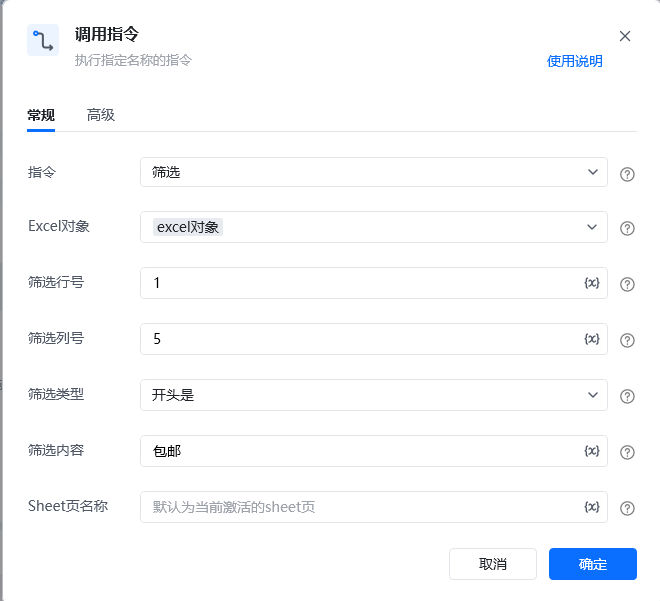Screen dimensions: 660x601
Task: Click the 调用指令 flow icon in header
Action: [x=43, y=40]
